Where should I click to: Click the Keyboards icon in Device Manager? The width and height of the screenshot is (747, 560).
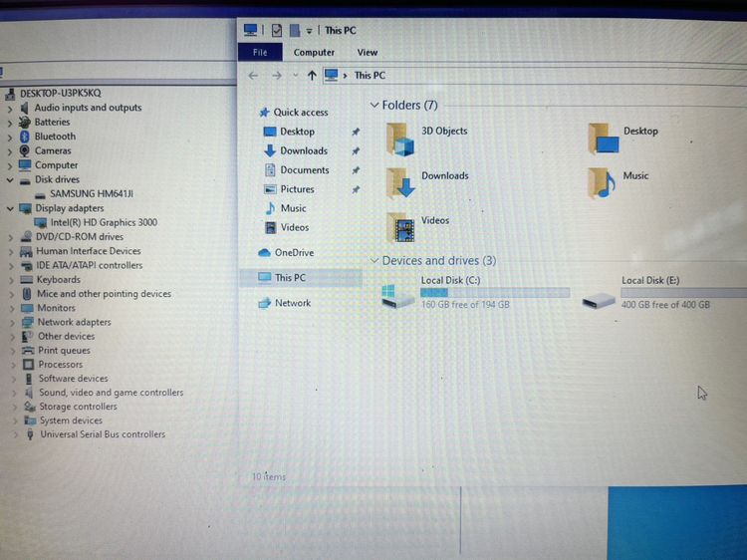27,279
